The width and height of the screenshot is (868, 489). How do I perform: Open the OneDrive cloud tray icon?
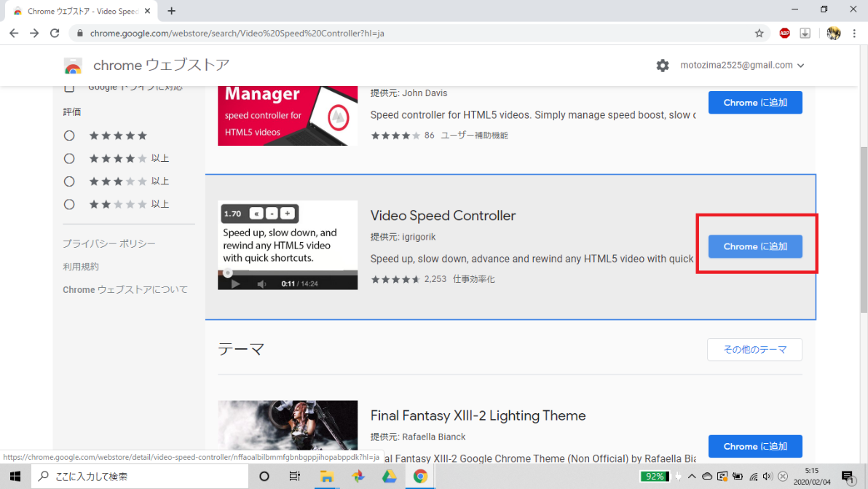click(x=707, y=477)
